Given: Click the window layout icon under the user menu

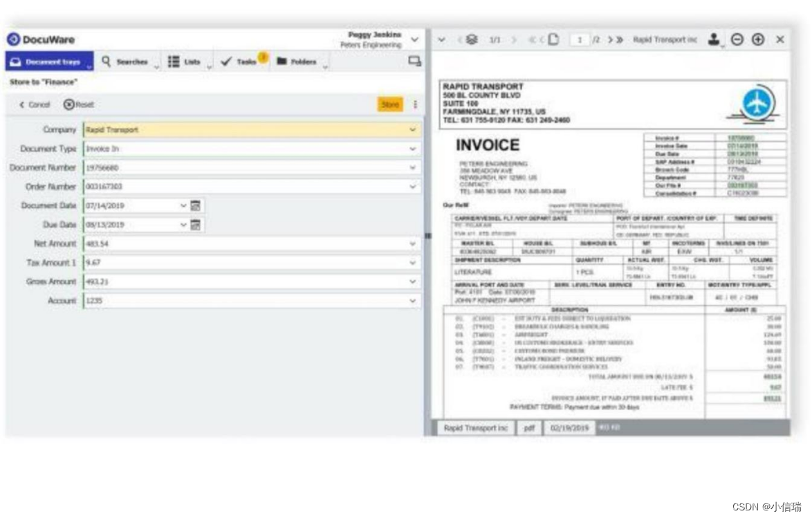Looking at the screenshot, I should (414, 61).
